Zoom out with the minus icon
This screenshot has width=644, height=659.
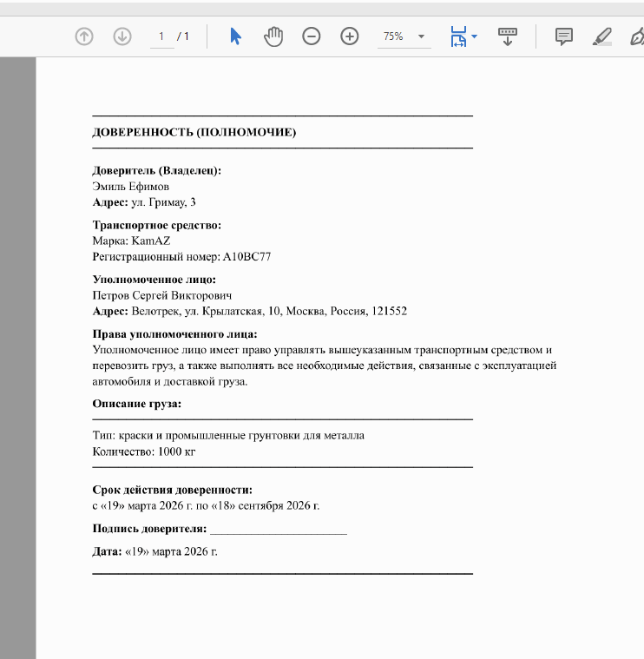312,36
